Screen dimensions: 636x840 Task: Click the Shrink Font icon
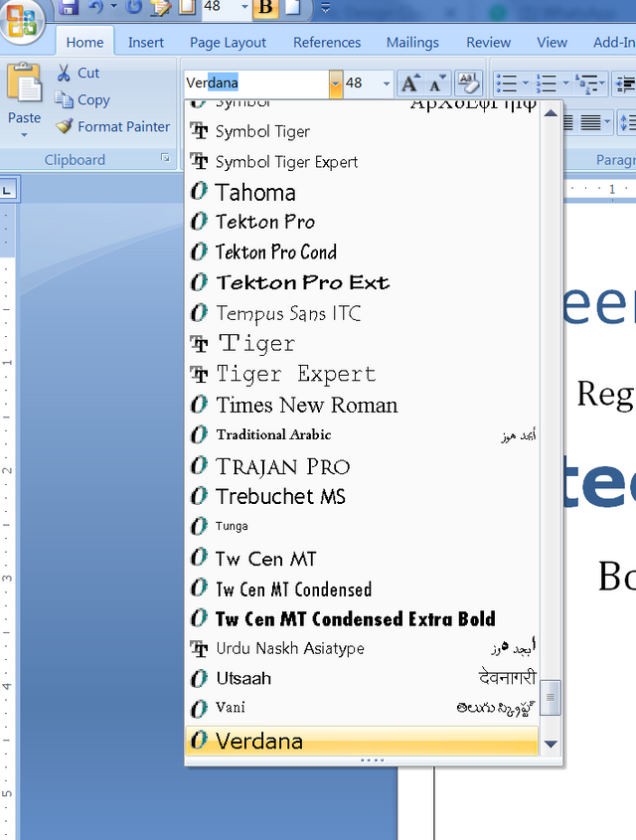click(x=437, y=84)
